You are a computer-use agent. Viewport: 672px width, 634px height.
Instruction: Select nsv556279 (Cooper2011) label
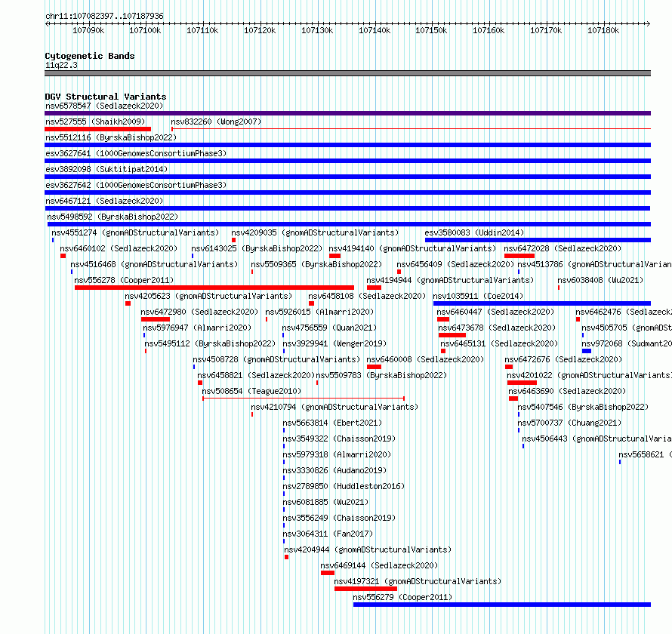[x=402, y=597]
